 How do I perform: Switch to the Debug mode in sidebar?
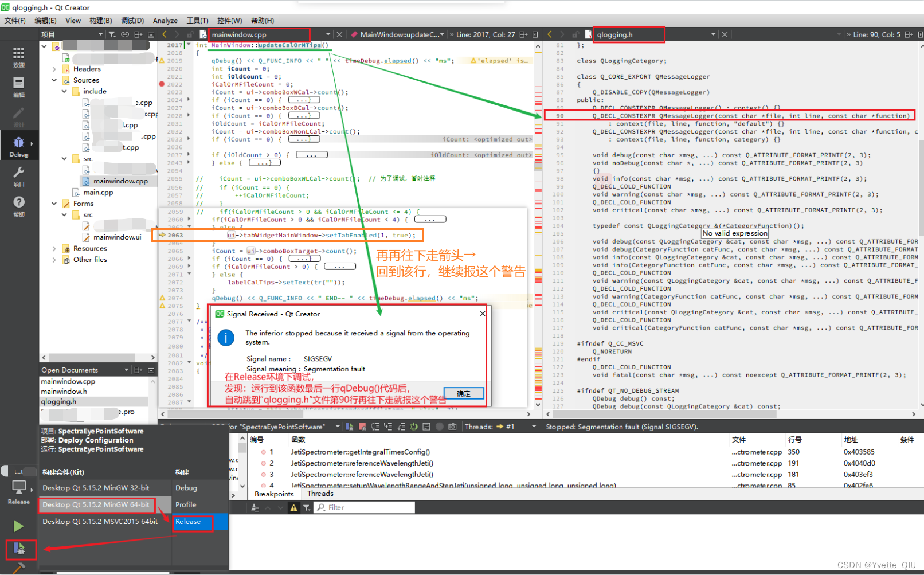[x=19, y=146]
